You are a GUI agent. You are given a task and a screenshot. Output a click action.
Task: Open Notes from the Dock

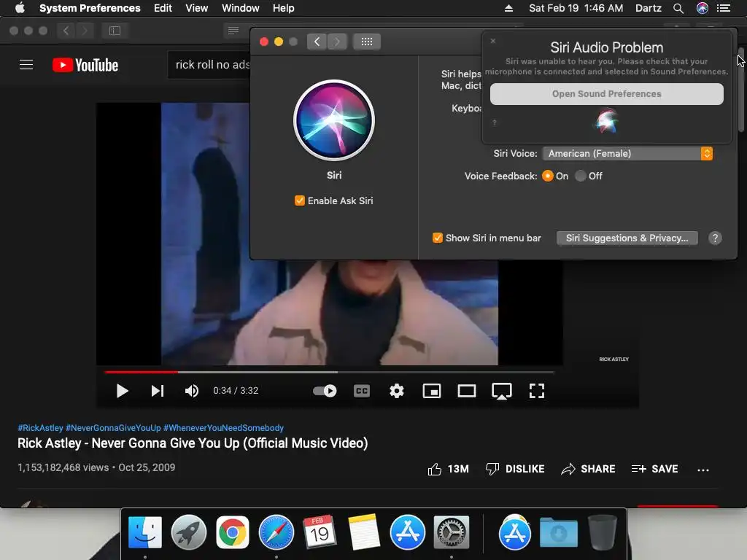pos(363,532)
